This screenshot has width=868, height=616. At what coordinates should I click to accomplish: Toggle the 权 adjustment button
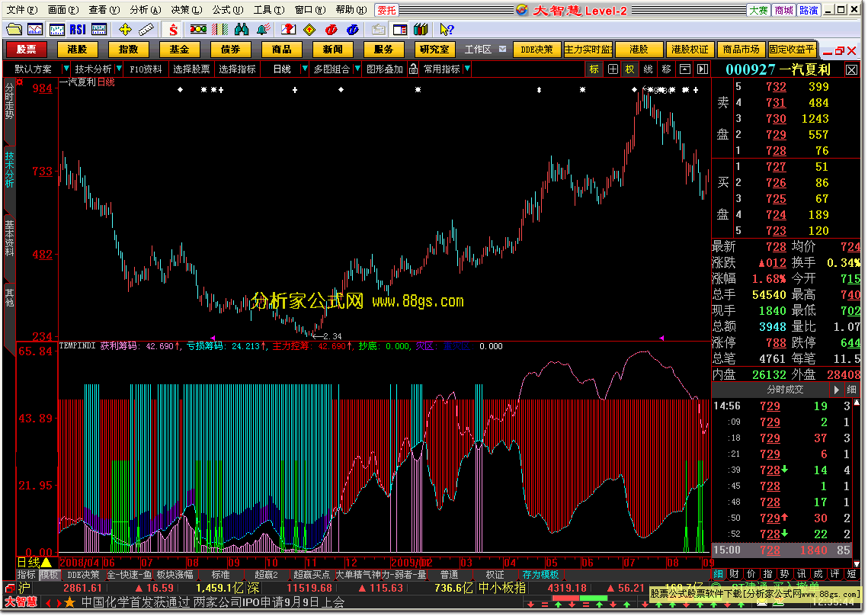tap(630, 69)
